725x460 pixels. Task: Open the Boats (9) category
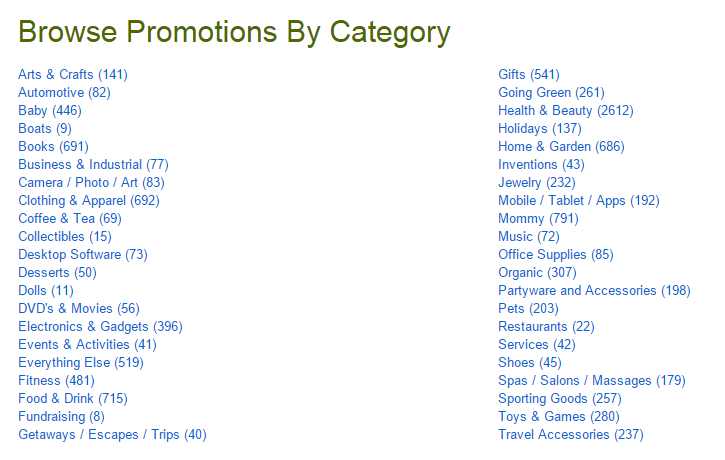(x=45, y=129)
